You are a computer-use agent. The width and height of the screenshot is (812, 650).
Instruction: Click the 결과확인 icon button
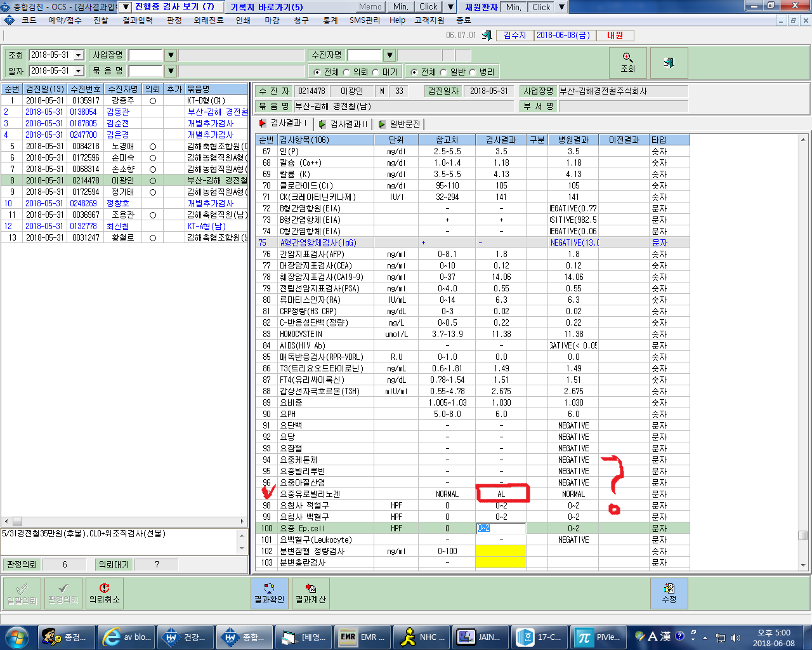coord(269,593)
